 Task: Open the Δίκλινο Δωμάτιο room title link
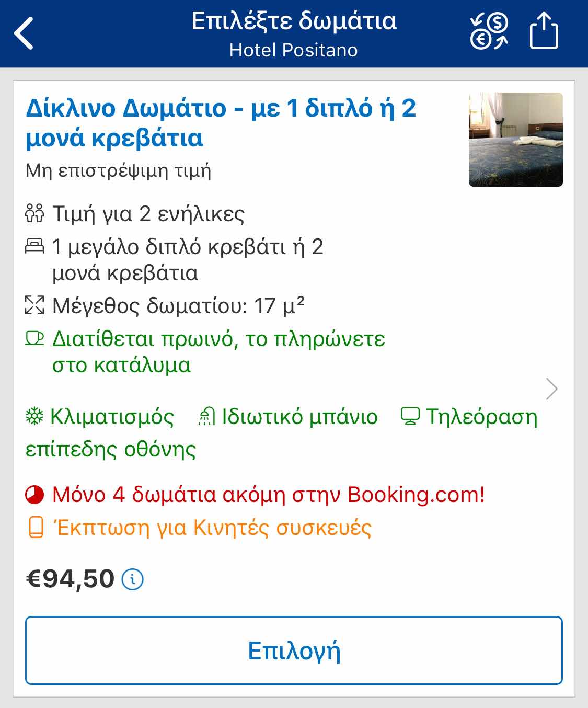pos(221,123)
